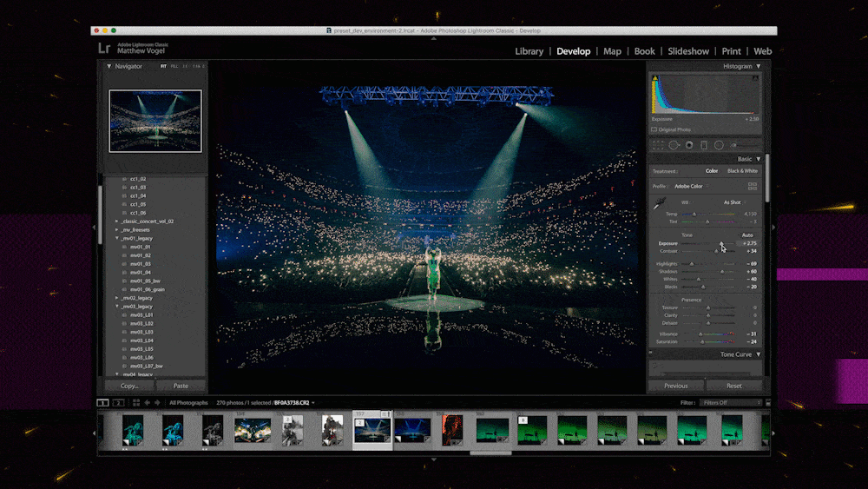Open the As Shot white balance dropdown

(x=733, y=202)
